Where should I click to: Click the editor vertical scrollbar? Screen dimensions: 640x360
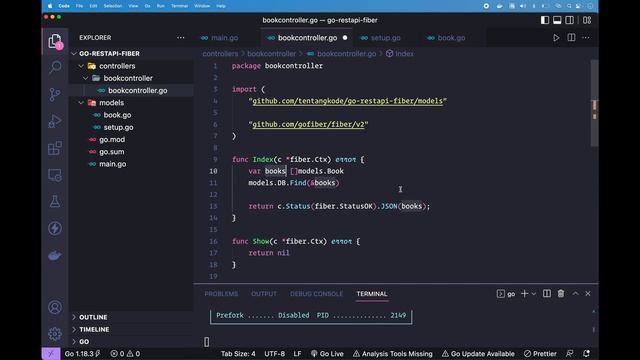click(594, 103)
